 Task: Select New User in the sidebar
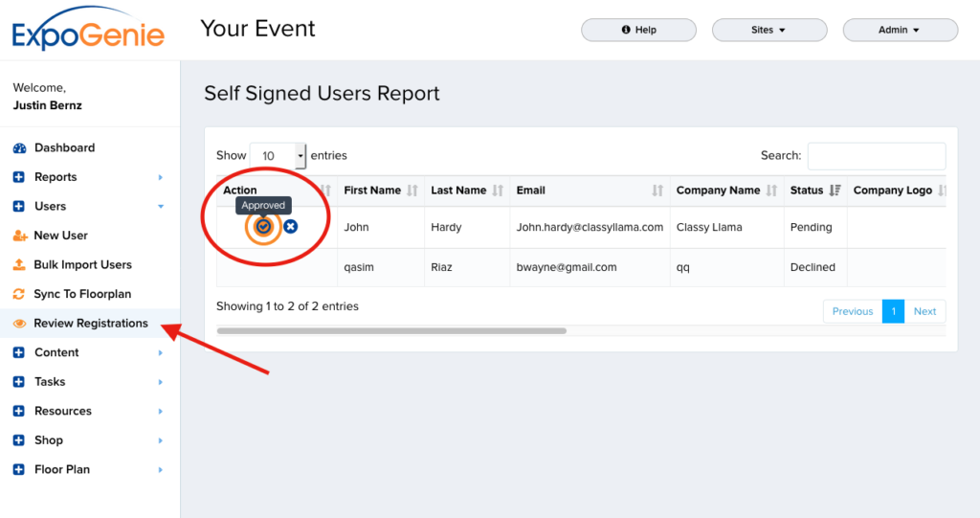point(60,236)
